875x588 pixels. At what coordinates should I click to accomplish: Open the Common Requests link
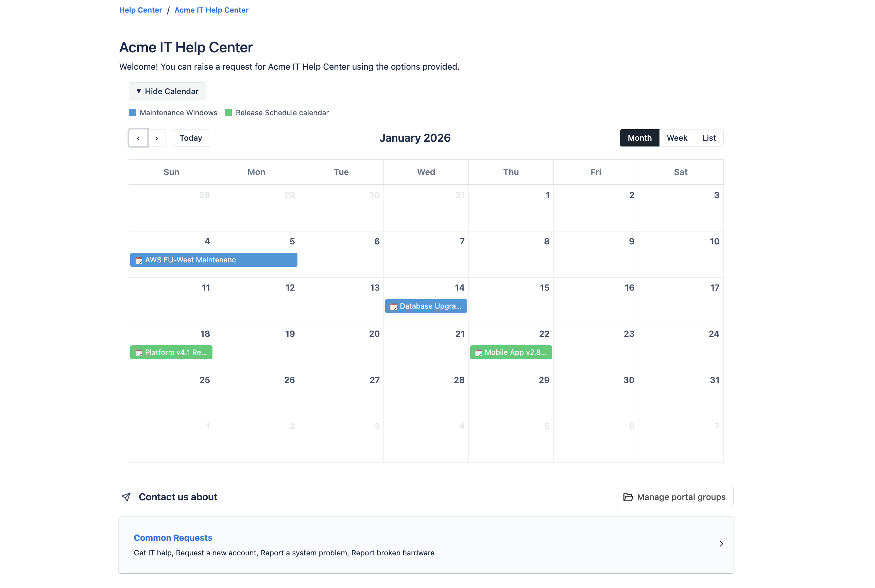(173, 537)
